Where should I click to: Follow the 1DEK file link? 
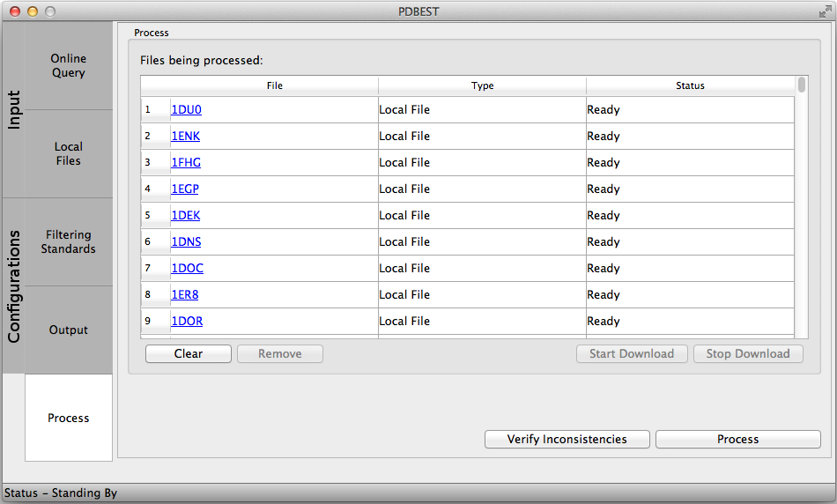point(185,216)
